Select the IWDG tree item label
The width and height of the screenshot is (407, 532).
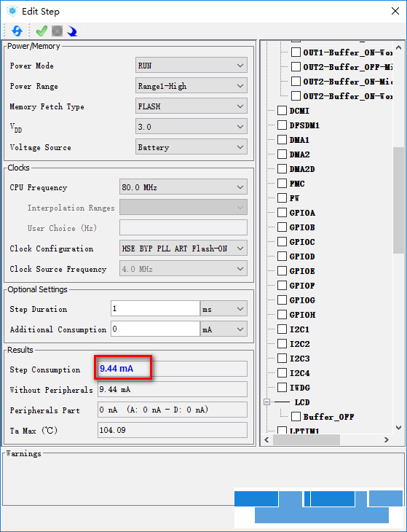tap(300, 388)
